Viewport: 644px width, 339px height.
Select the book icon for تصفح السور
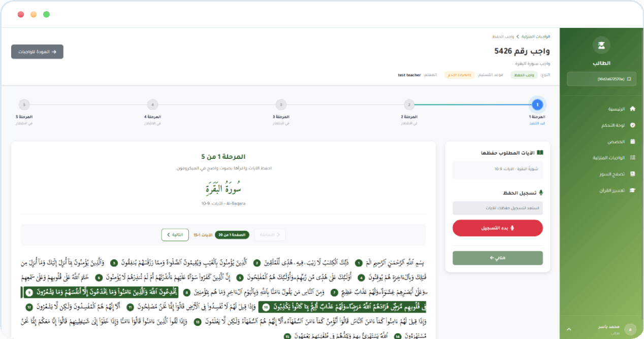click(632, 174)
